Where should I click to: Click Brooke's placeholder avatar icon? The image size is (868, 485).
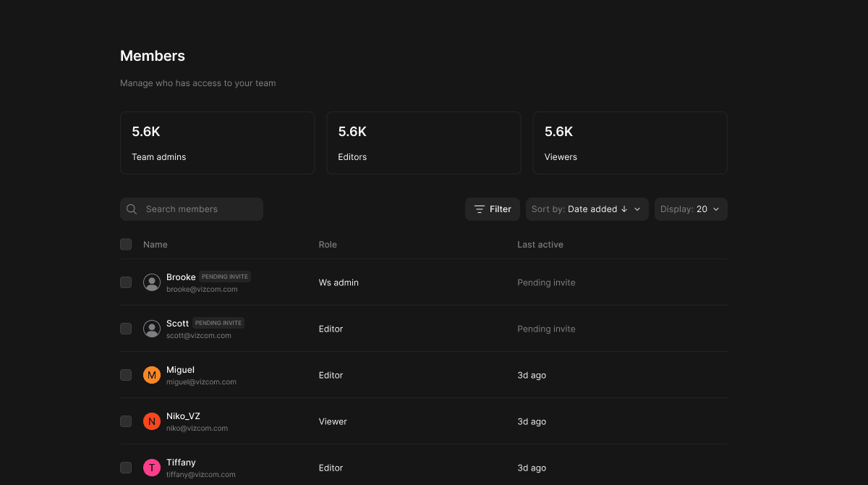click(x=152, y=282)
